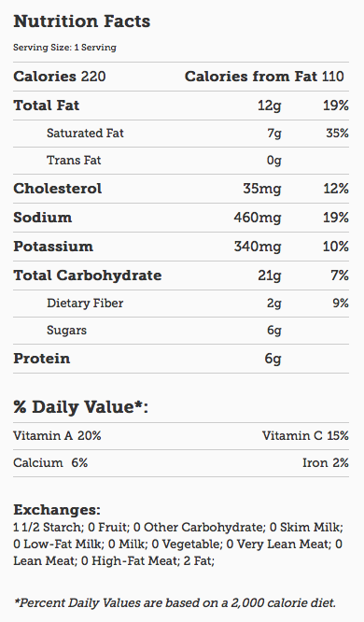Click Vitamin C 15% entry
This screenshot has height=622, width=364.
pos(305,435)
